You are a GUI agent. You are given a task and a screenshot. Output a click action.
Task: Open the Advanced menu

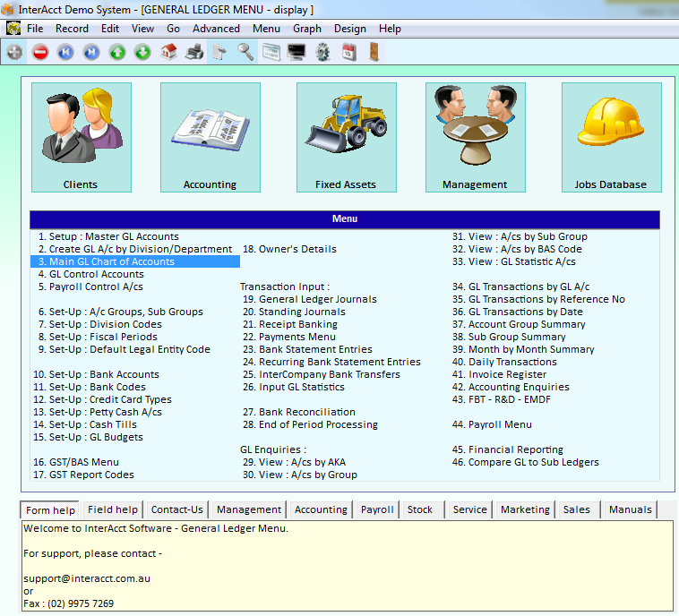216,29
